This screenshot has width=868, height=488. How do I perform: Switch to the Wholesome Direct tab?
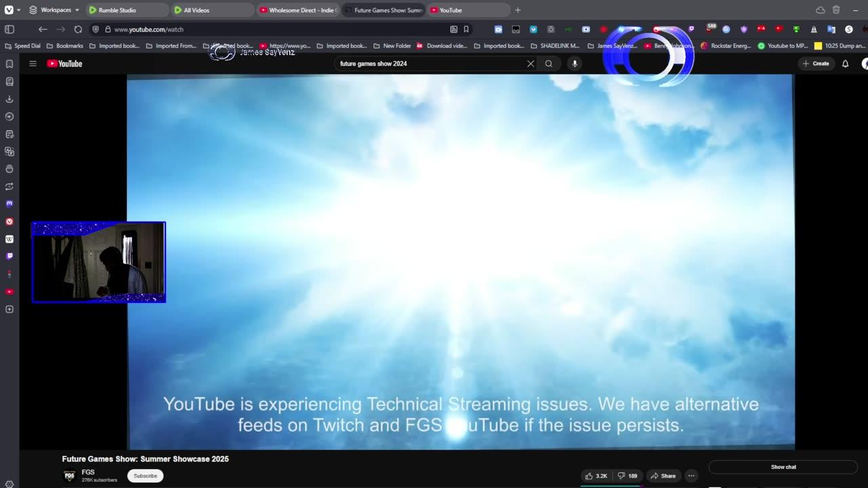[x=298, y=10]
